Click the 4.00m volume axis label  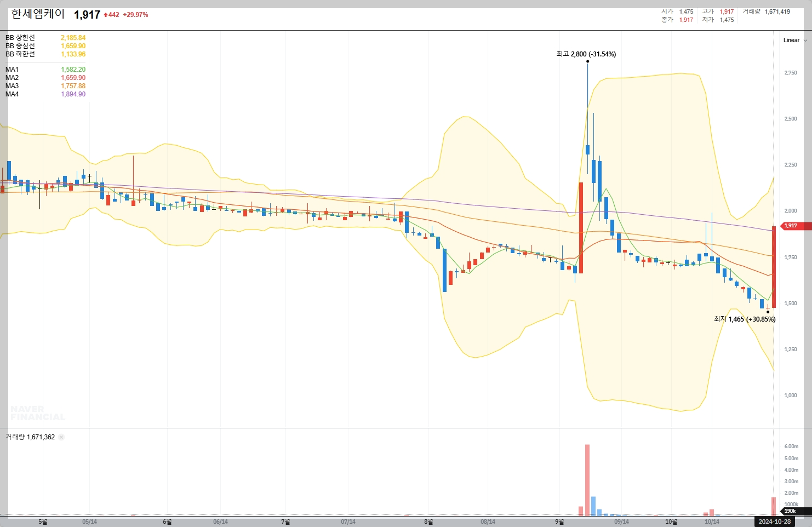point(791,470)
